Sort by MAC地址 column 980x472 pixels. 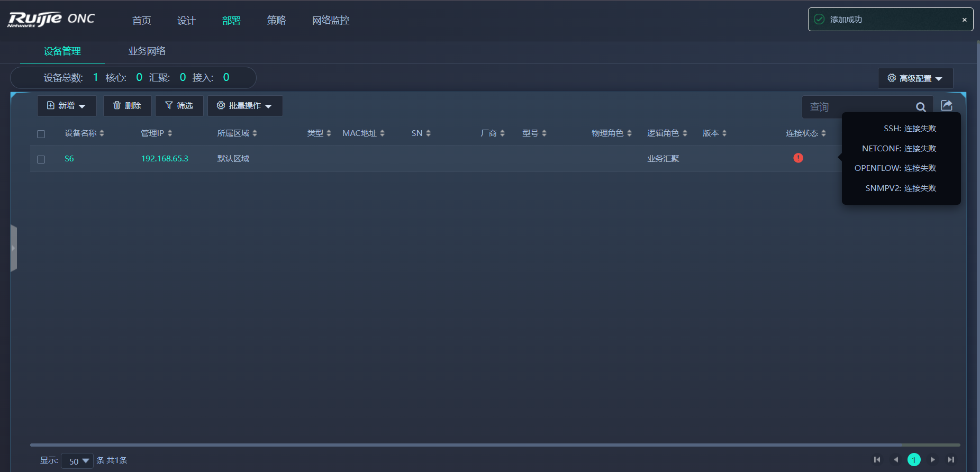click(x=364, y=133)
